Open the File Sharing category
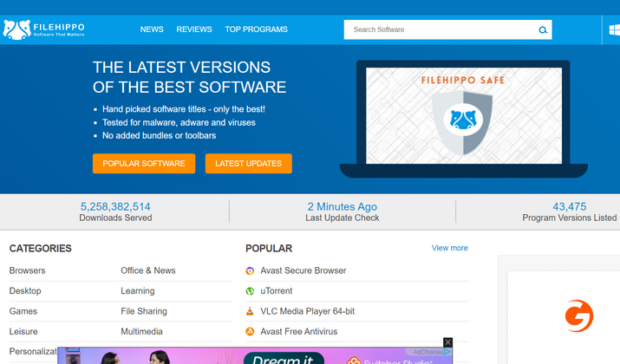The width and height of the screenshot is (620, 364). [x=144, y=311]
